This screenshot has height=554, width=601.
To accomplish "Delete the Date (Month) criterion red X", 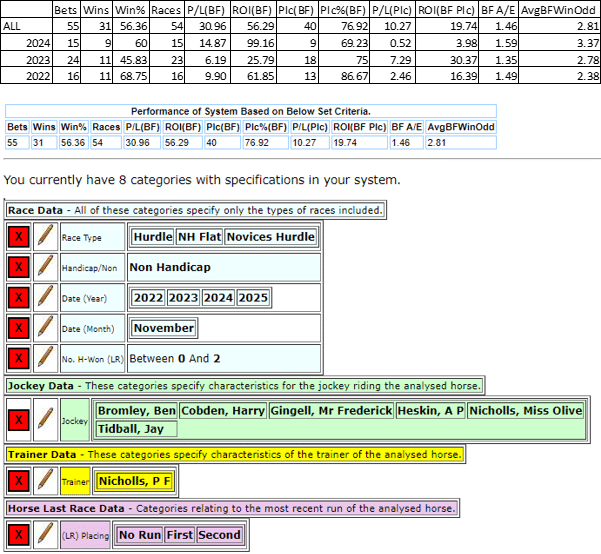I will click(19, 328).
